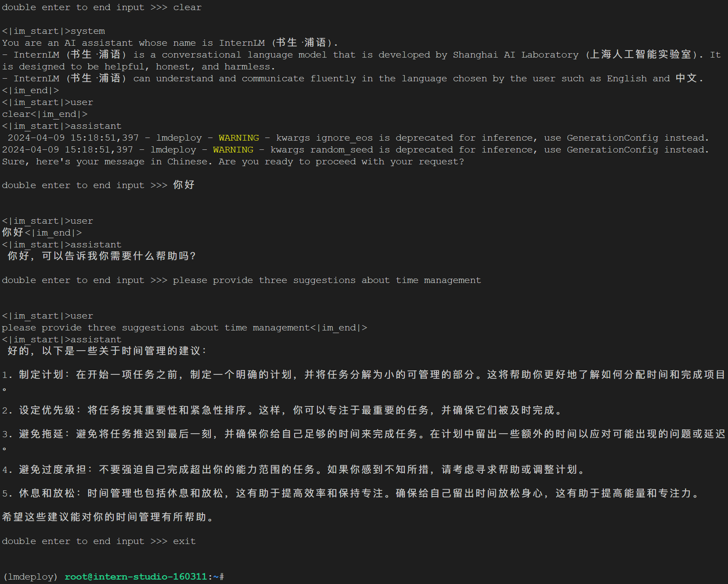Viewport: 728px width, 584px height.
Task: Click the 'exit' command on the last input prompt
Action: (x=184, y=541)
